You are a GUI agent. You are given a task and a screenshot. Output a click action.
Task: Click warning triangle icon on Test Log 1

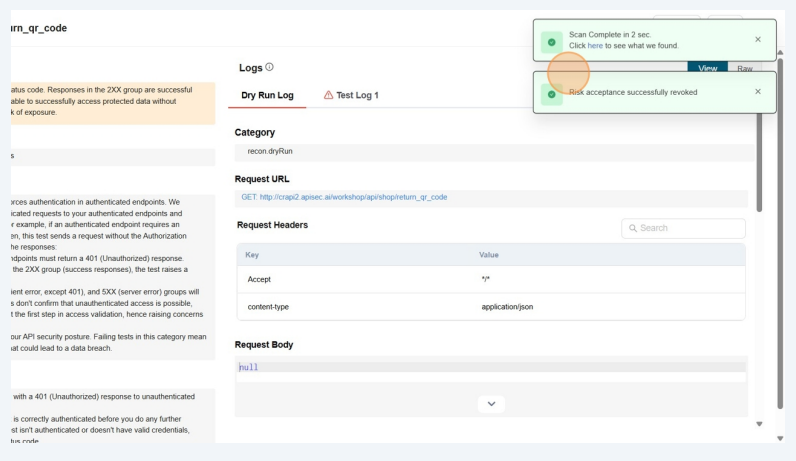point(328,95)
